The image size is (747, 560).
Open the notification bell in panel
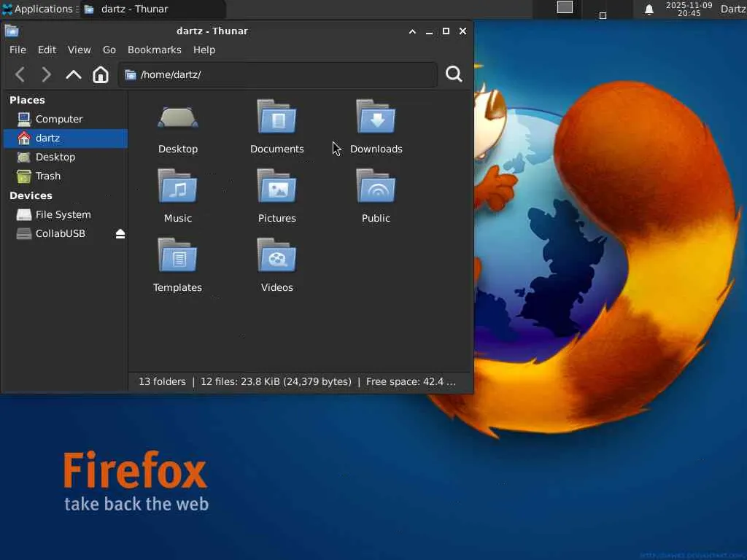click(x=649, y=9)
